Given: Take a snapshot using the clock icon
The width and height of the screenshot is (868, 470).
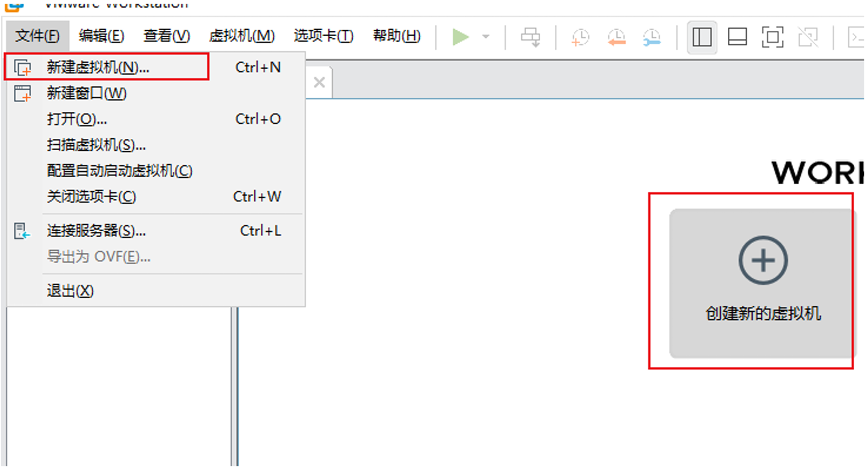Looking at the screenshot, I should click(x=580, y=37).
